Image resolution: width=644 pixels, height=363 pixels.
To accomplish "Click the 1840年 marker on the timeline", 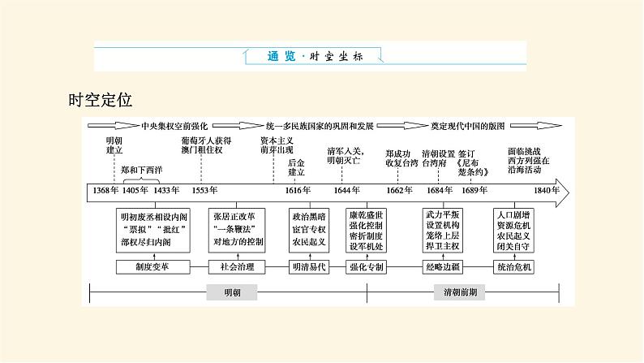I will (547, 190).
